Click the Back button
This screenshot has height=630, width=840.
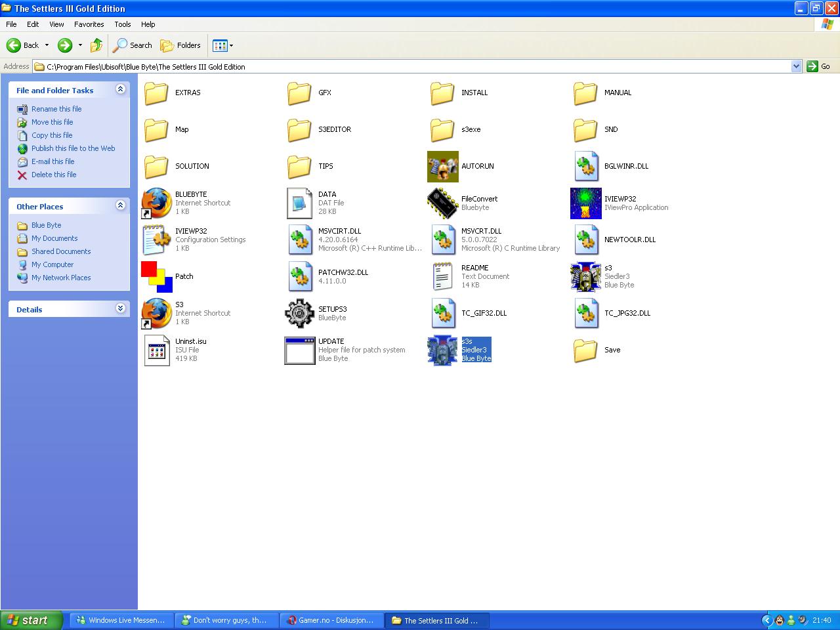pos(23,45)
